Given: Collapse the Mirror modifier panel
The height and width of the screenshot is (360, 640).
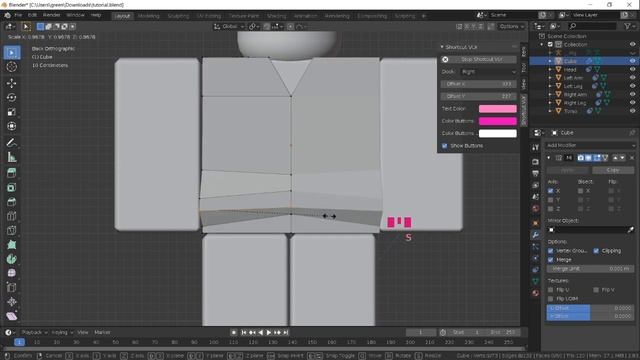Looking at the screenshot, I should click(549, 158).
